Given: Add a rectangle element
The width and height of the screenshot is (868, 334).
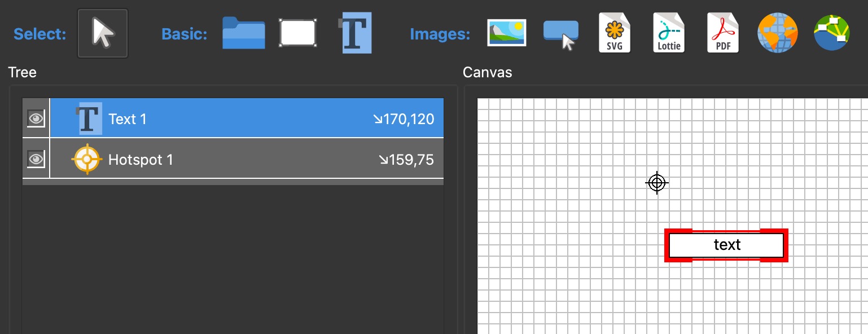Looking at the screenshot, I should [x=298, y=33].
